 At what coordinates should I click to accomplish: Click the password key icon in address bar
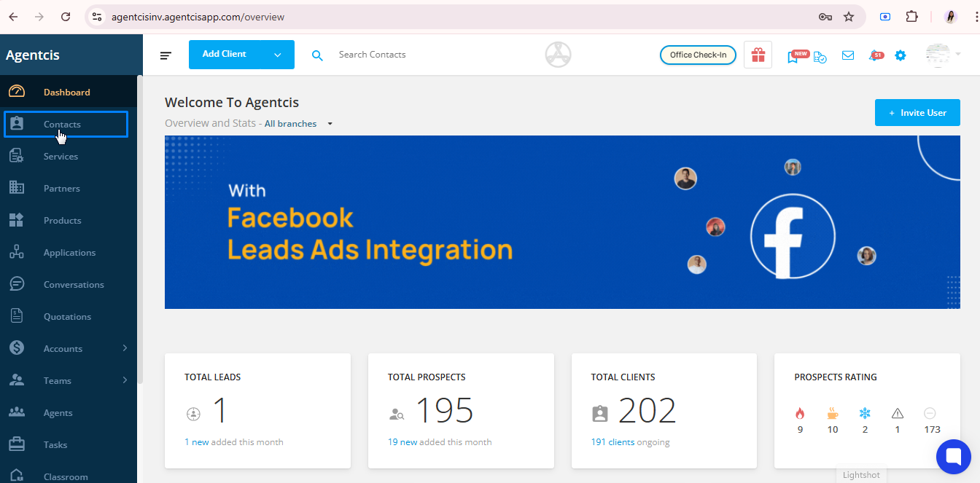pos(825,17)
